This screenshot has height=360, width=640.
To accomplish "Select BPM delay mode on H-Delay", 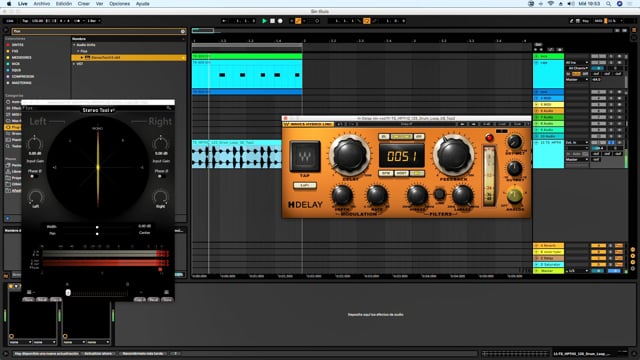I will pyautogui.click(x=386, y=173).
